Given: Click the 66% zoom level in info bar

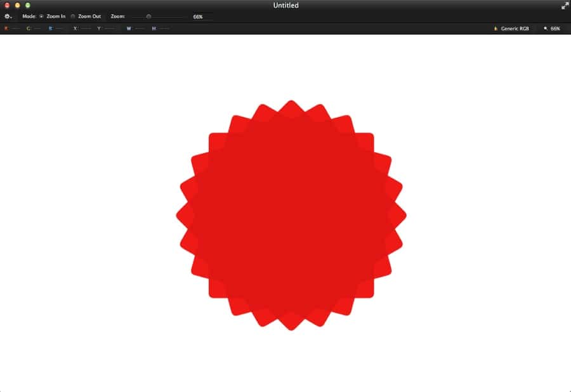Looking at the screenshot, I should [555, 29].
